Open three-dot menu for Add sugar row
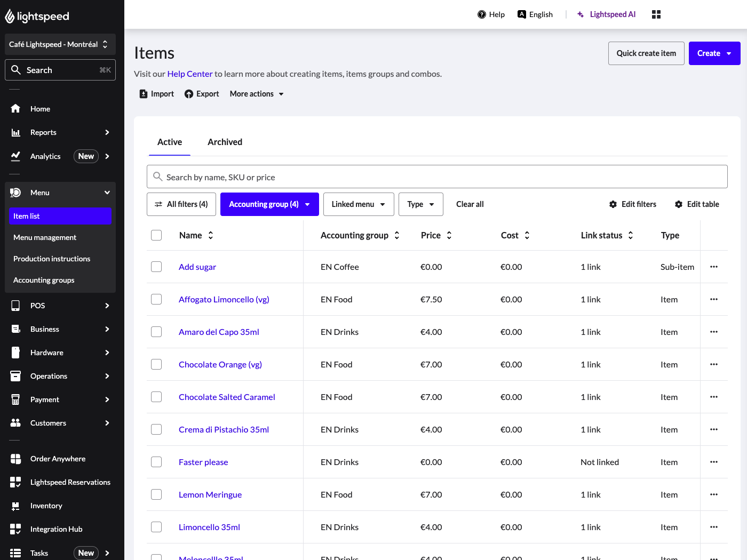Viewport: 747px width, 560px height. tap(714, 267)
